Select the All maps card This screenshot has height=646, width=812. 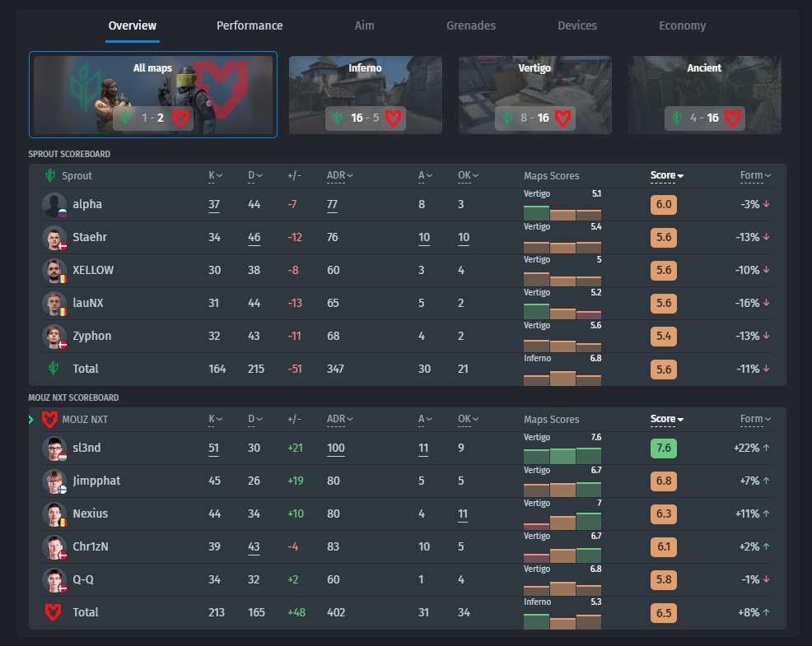[x=153, y=95]
